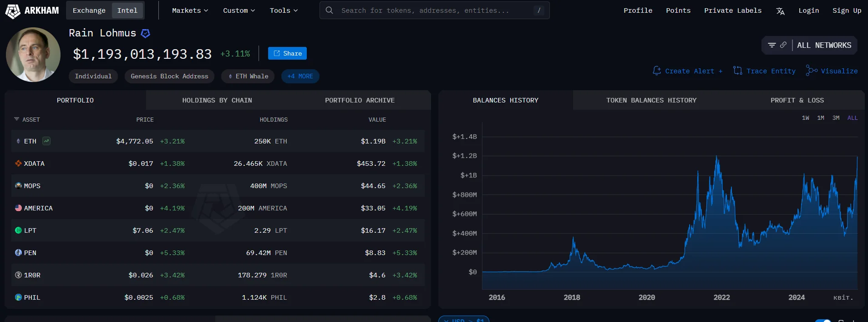The width and height of the screenshot is (868, 322).
Task: Click the ETH price chart trend icon
Action: [x=46, y=141]
